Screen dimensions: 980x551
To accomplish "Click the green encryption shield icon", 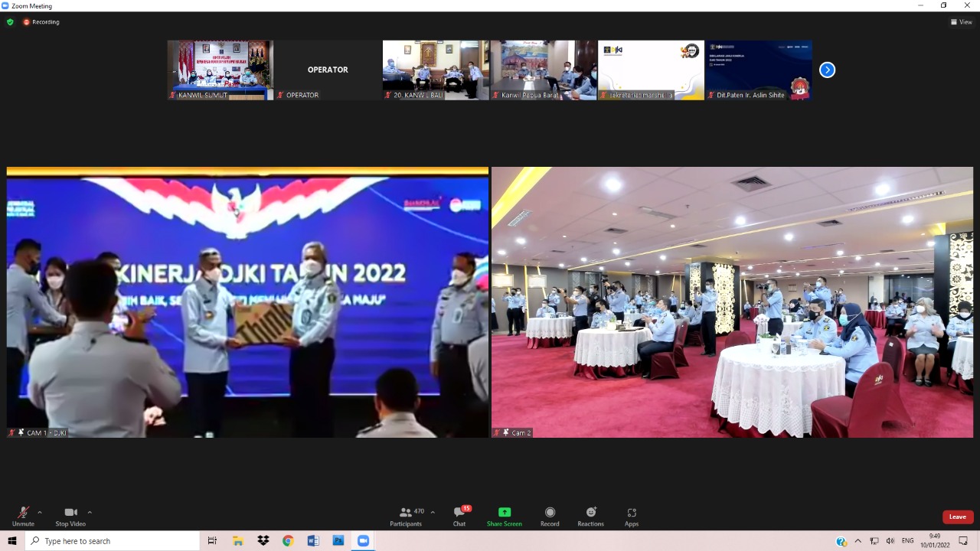I will point(10,22).
